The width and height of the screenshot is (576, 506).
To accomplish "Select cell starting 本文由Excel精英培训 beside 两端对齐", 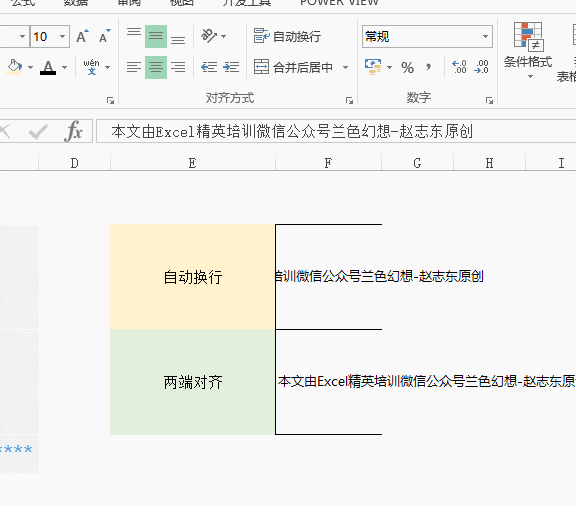I will click(329, 382).
